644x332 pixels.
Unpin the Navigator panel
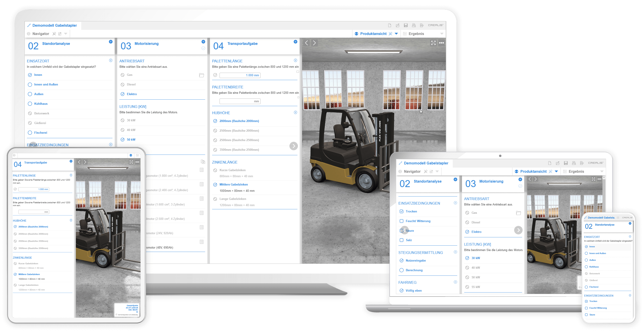pos(55,33)
